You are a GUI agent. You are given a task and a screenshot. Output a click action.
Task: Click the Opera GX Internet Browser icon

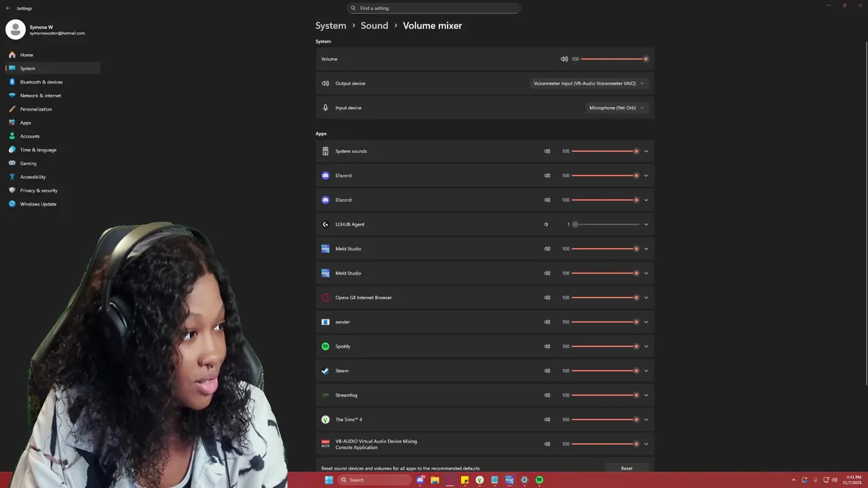click(325, 298)
